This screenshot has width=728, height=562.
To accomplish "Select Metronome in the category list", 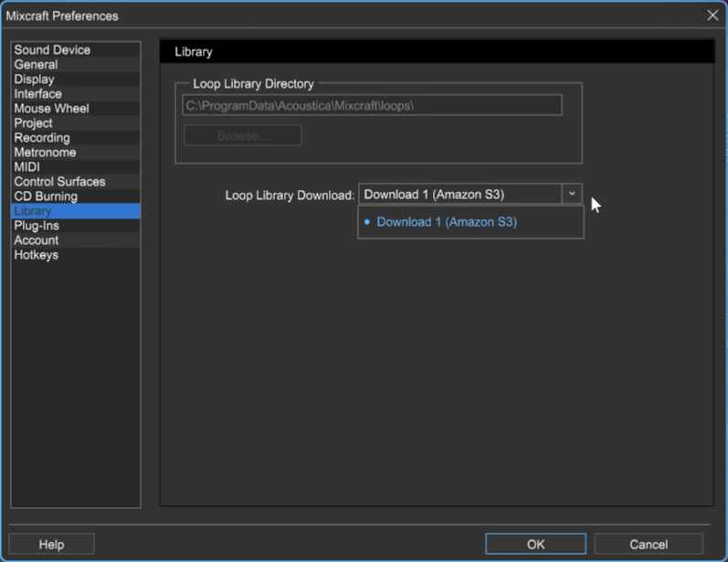I will click(76, 153).
